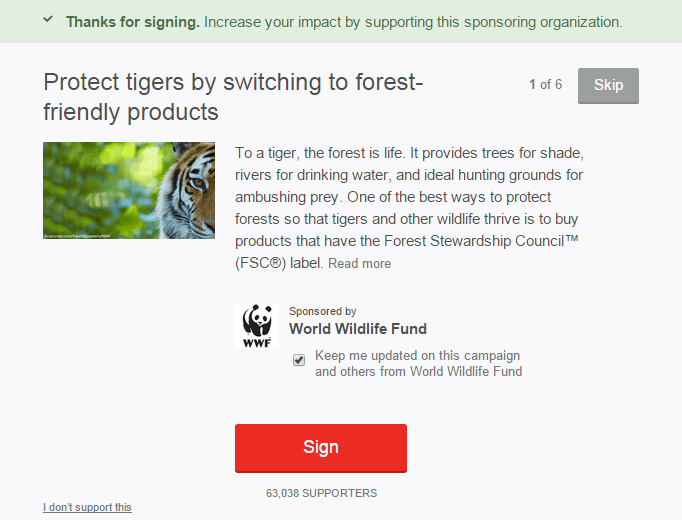
Task: Click the tiger's eye in the photo
Action: [x=199, y=182]
